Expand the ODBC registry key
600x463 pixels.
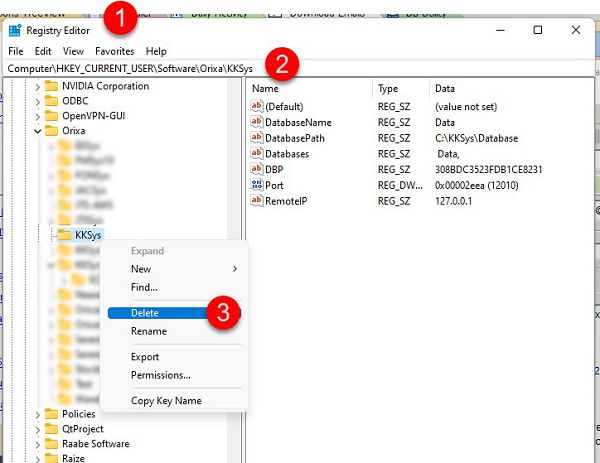pos(38,101)
